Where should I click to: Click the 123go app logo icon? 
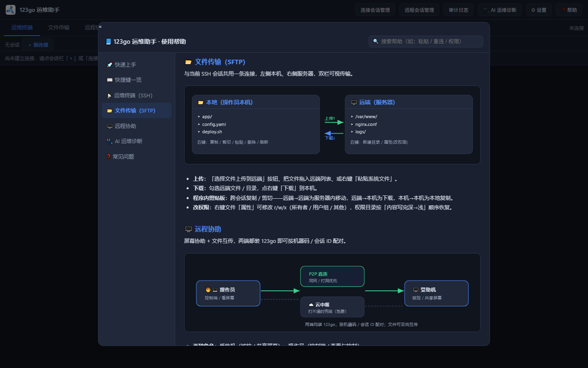tap(11, 9)
